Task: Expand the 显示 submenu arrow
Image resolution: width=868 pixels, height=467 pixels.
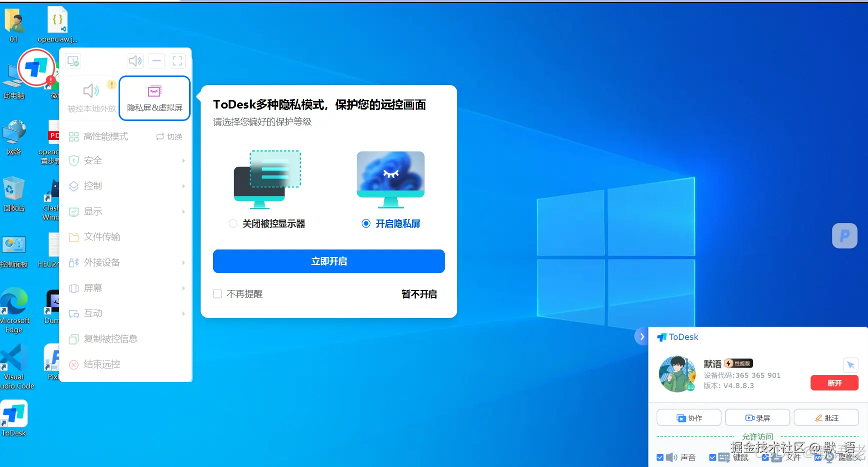Action: pyautogui.click(x=184, y=211)
